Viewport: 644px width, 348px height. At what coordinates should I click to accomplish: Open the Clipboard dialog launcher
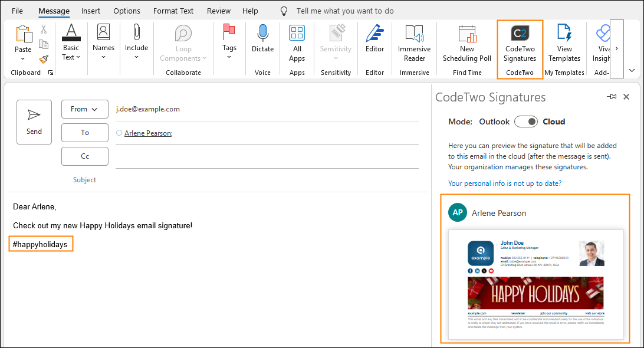point(51,73)
